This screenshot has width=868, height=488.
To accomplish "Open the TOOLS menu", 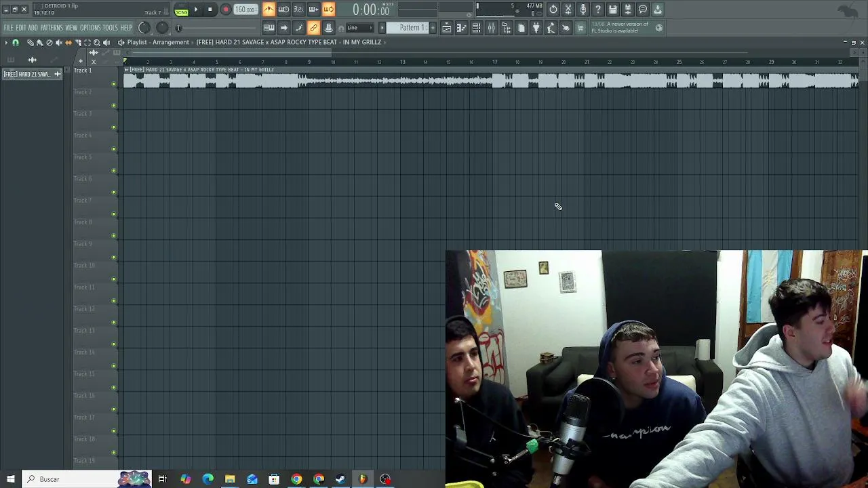I will click(x=110, y=28).
